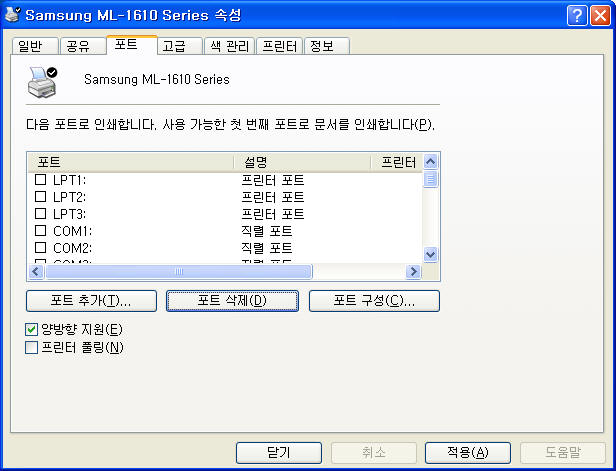Click the 적용(A) button

click(x=468, y=453)
